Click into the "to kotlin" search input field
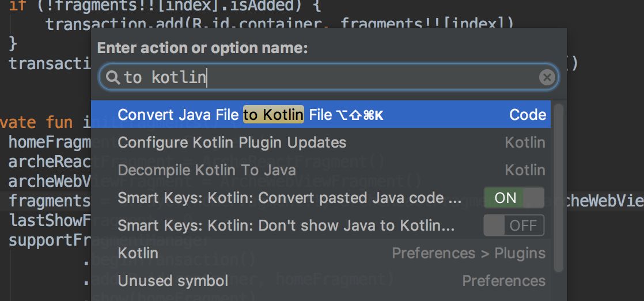Image resolution: width=644 pixels, height=301 pixels. pos(328,77)
